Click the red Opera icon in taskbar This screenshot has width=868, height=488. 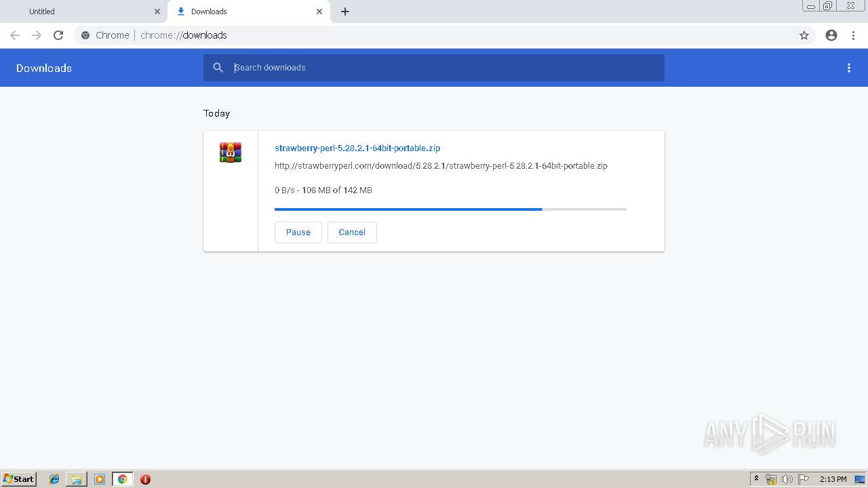145,479
